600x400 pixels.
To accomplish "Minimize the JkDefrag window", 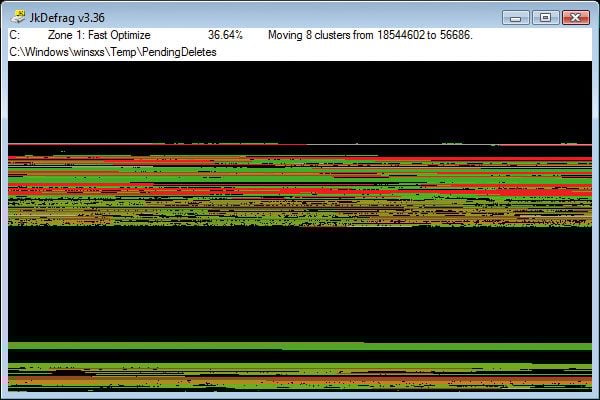I will tap(515, 18).
